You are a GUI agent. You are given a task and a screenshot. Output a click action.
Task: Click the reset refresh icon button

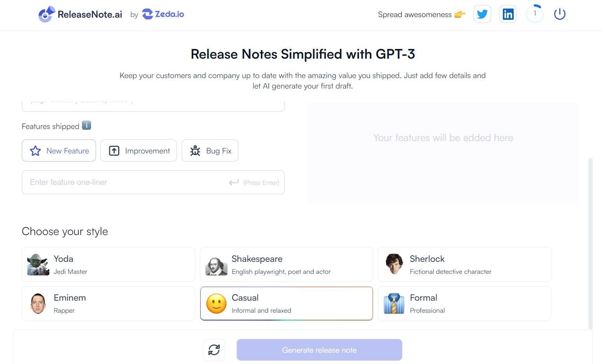(x=214, y=350)
